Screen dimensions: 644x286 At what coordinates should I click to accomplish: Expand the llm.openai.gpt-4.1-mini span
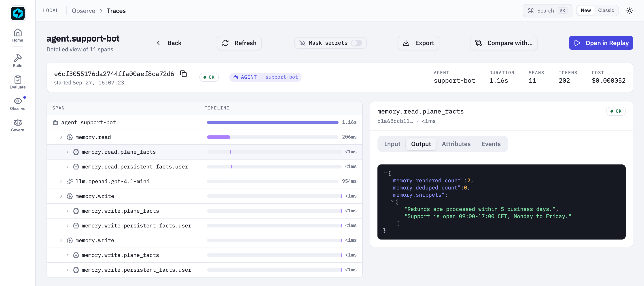pos(61,181)
